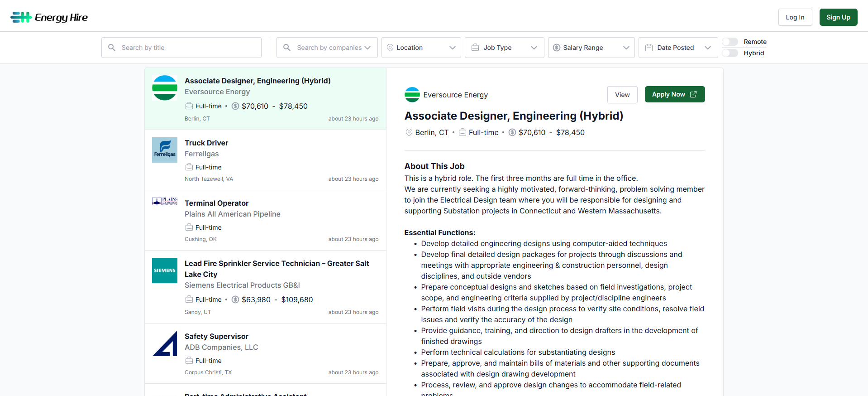Open the Date Posted dropdown
Viewport: 868px width, 396px height.
(678, 48)
